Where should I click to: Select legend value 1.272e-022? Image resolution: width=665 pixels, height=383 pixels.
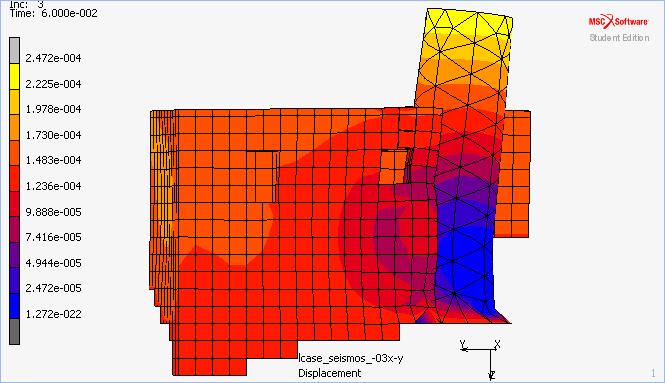(x=53, y=314)
